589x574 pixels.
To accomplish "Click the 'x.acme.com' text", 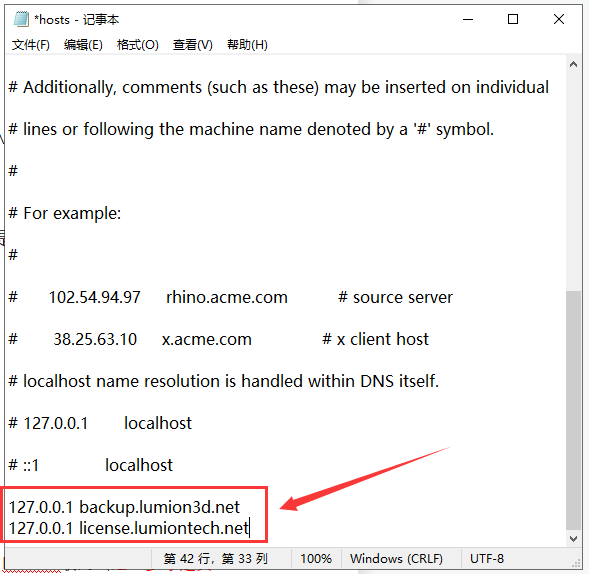I will point(207,340).
